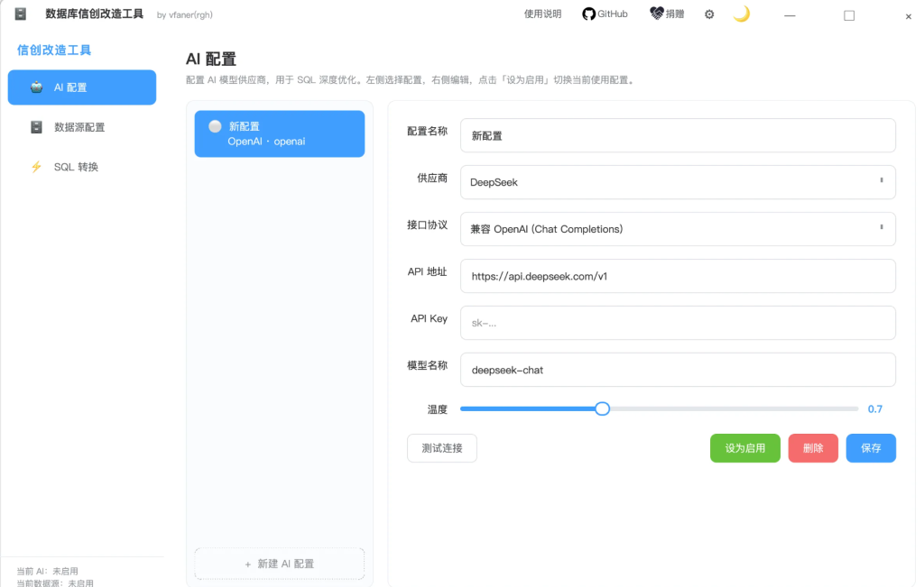Open the 数据源配置 sidebar item
This screenshot has width=924, height=587.
pos(82,127)
